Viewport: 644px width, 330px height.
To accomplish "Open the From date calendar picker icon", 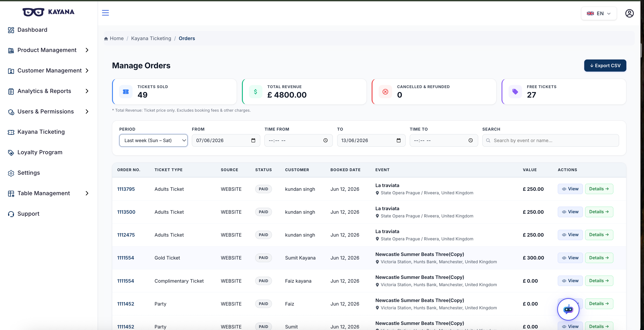I will click(x=253, y=140).
